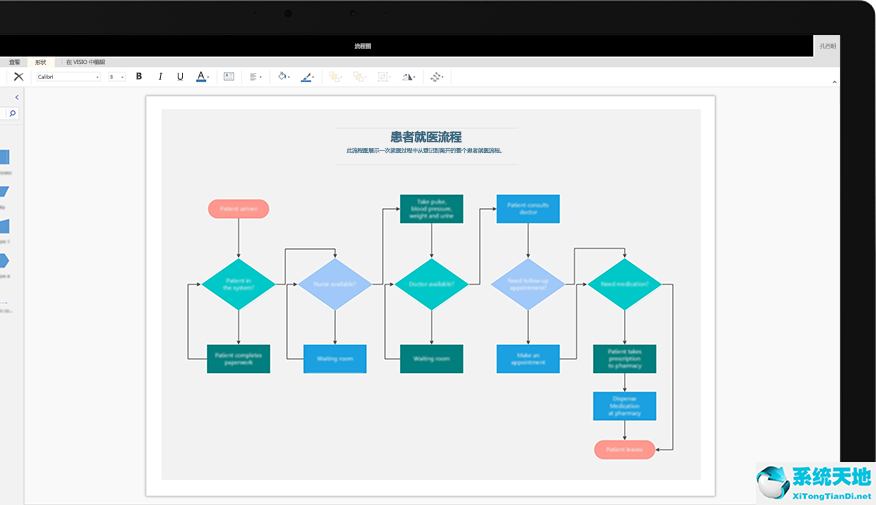Click the bring forward icon

(x=335, y=77)
